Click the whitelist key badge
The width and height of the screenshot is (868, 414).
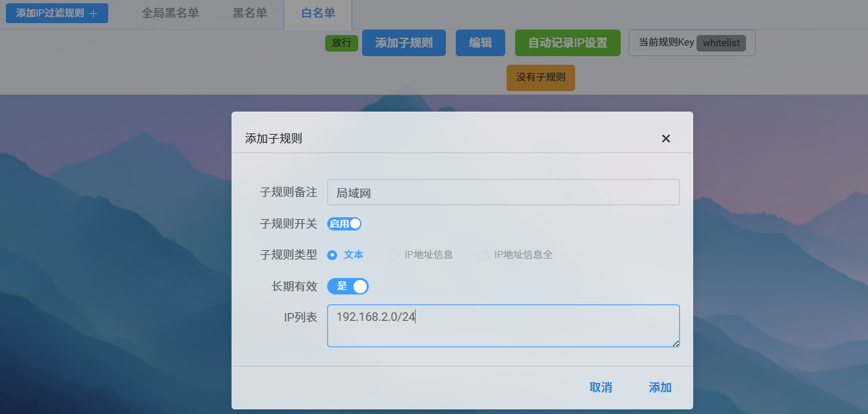(722, 43)
